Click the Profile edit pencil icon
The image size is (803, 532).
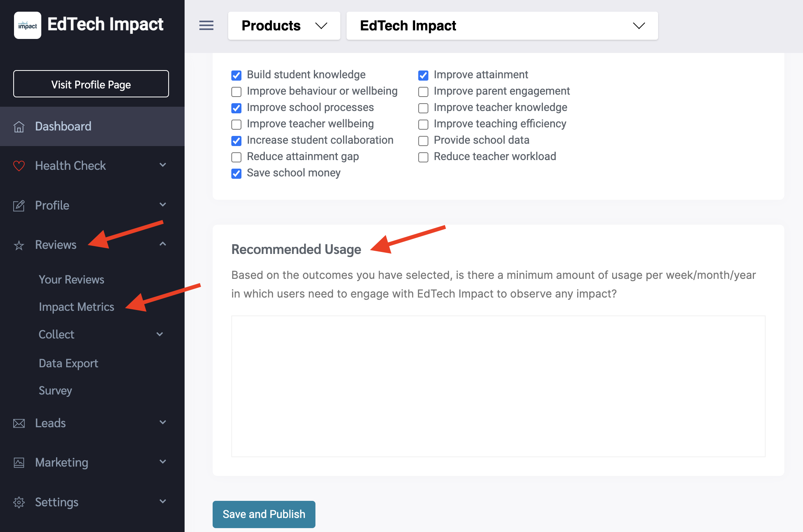click(19, 206)
